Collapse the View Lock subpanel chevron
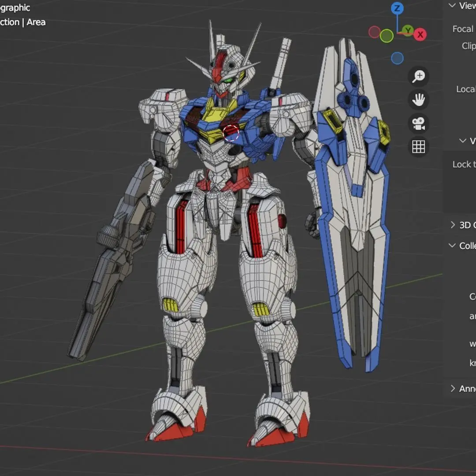The height and width of the screenshot is (476, 476). tap(463, 141)
